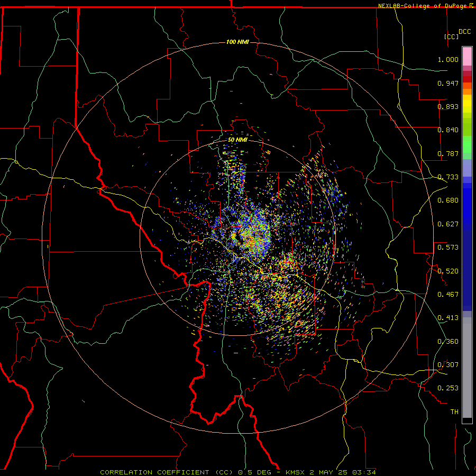
Task: Select the 0.520 scale value
Action: coord(448,271)
